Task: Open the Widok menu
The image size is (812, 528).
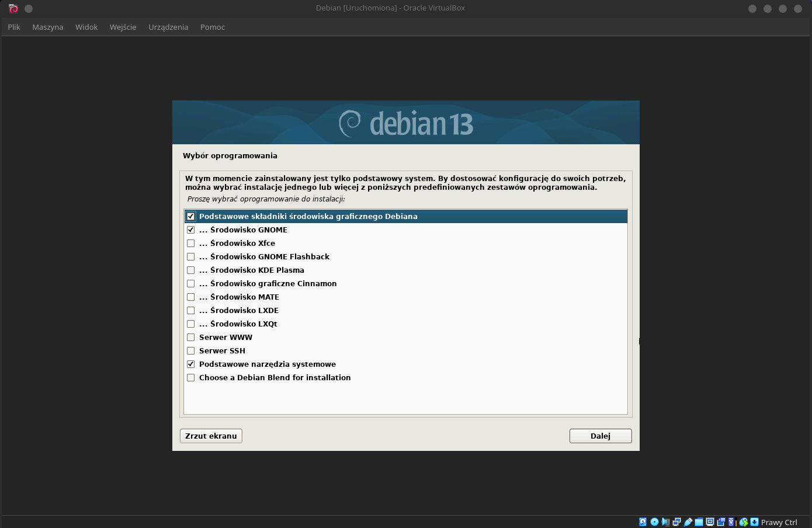Action: [x=86, y=27]
